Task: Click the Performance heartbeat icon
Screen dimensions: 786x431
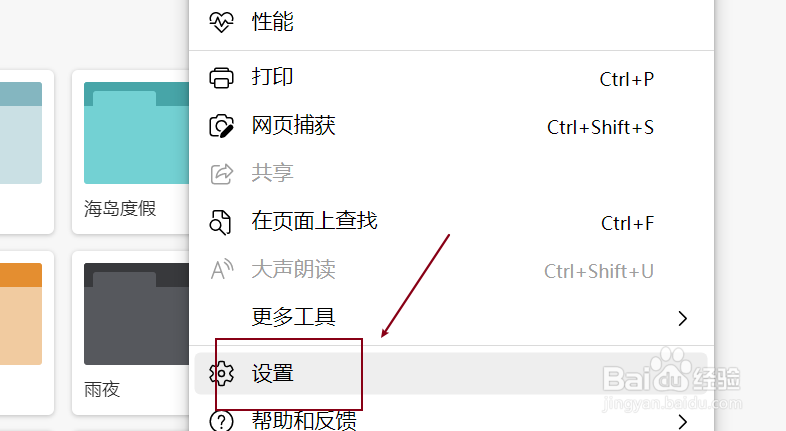Action: (221, 22)
